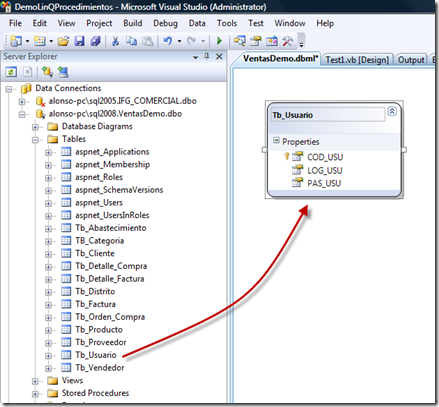Start debugging with the green play icon
This screenshot has height=407, width=439.
click(x=219, y=41)
